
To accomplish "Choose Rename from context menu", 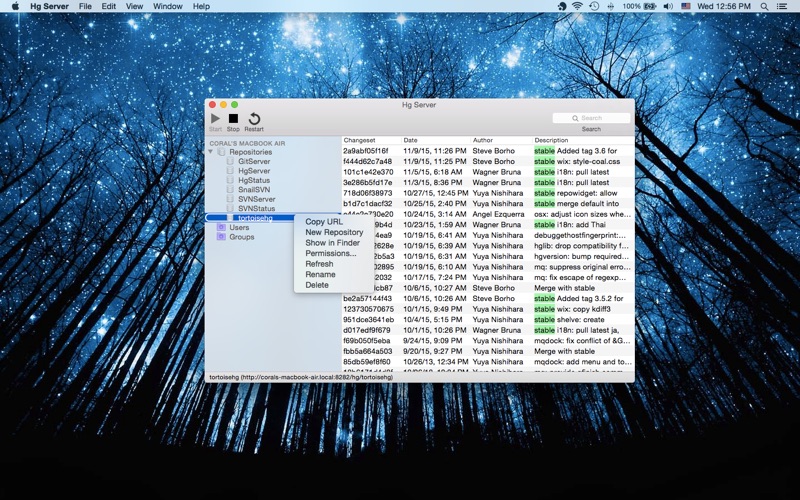I will (320, 274).
